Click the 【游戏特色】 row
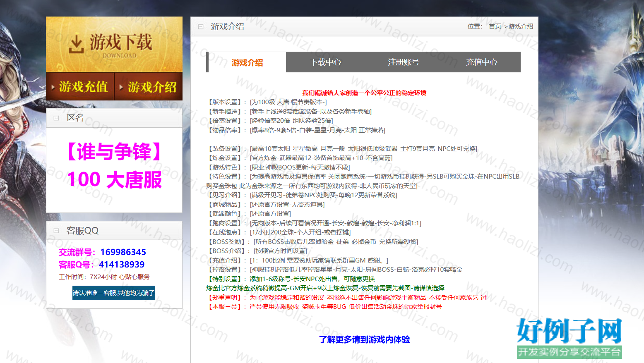Screen dimensions: 644x363 [278, 167]
